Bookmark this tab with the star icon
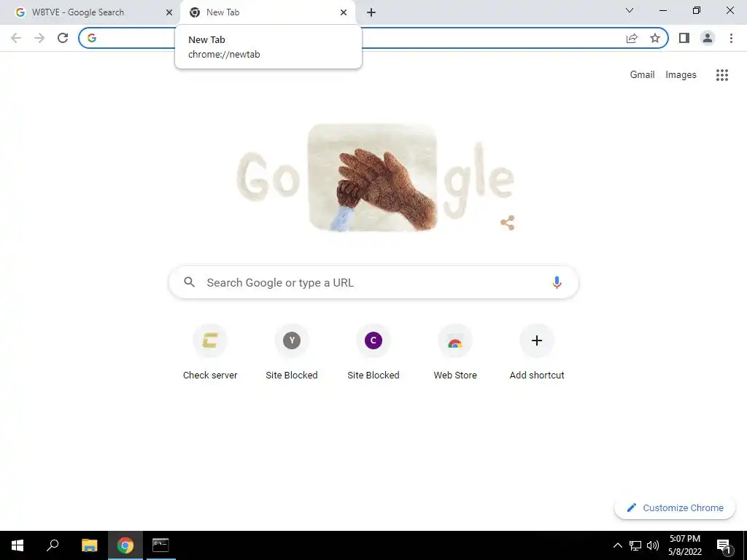This screenshot has width=747, height=560. [655, 38]
